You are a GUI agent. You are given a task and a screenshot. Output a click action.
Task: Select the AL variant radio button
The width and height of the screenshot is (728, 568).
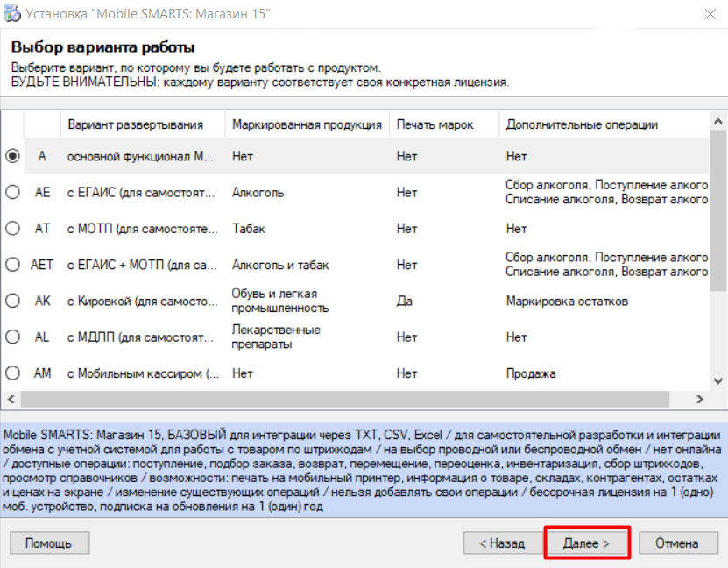tap(12, 337)
